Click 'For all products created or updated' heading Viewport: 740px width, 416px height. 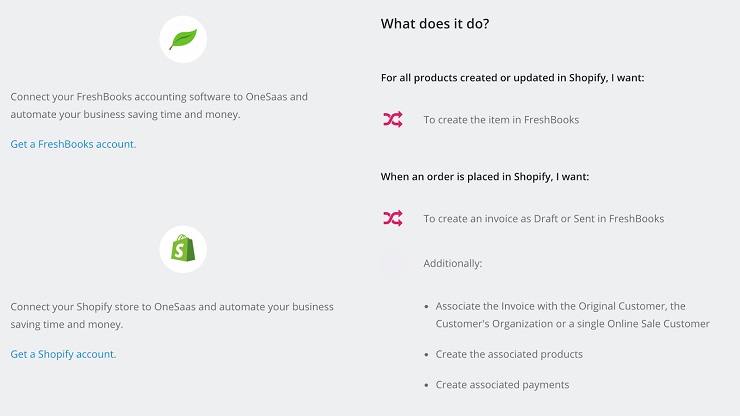coord(513,77)
